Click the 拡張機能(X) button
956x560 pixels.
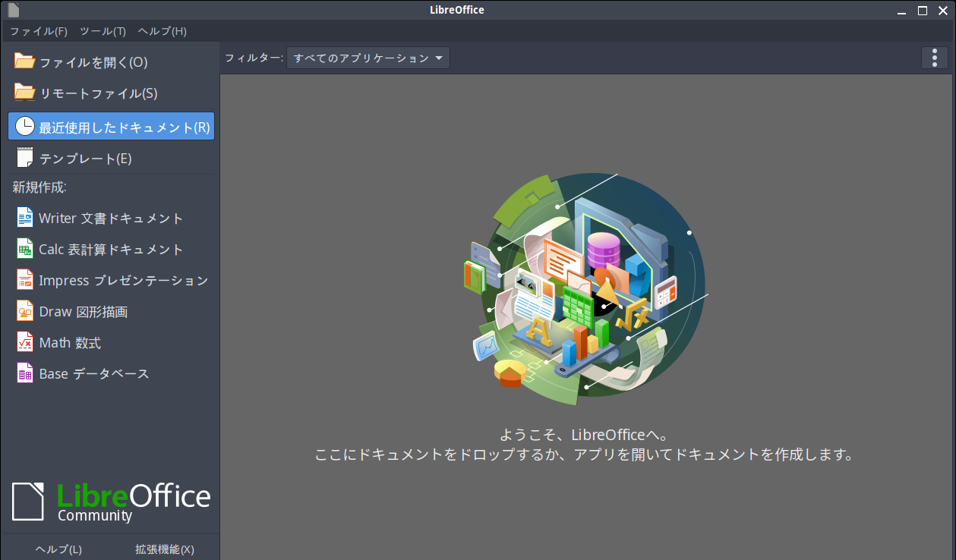165,549
